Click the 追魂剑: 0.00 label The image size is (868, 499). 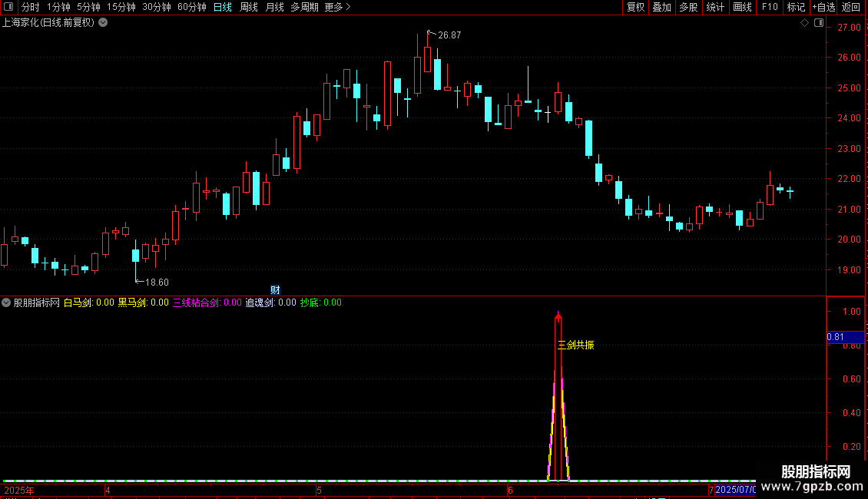270,302
